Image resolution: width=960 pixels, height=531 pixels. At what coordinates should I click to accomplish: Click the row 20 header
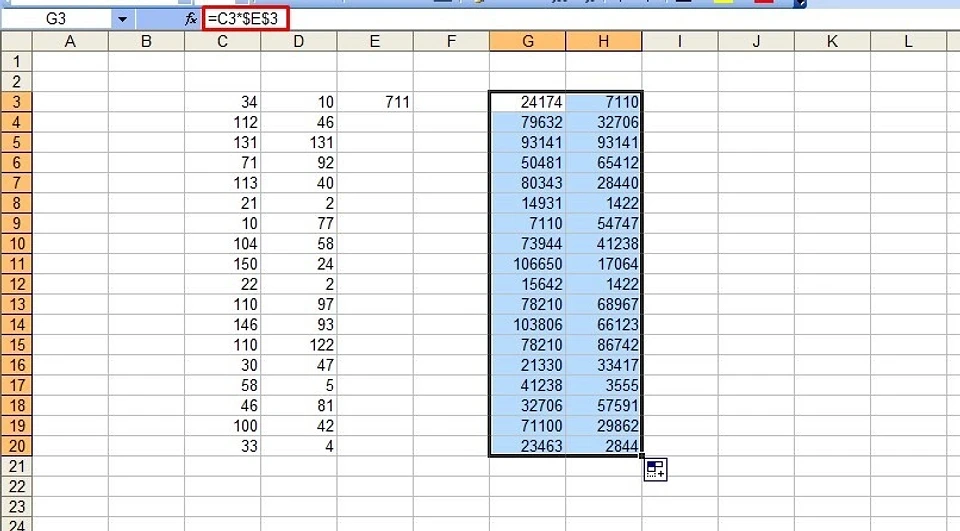click(16, 446)
